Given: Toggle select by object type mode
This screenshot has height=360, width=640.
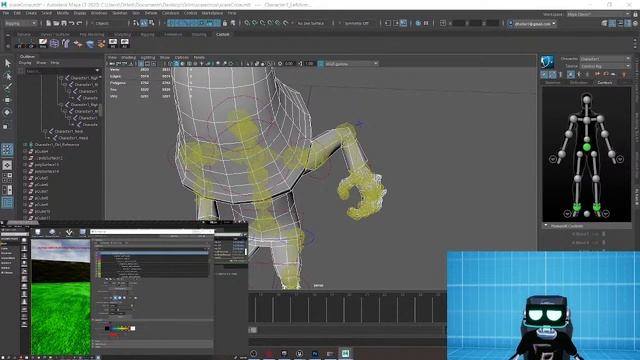Looking at the screenshot, I should pyautogui.click(x=144, y=23).
